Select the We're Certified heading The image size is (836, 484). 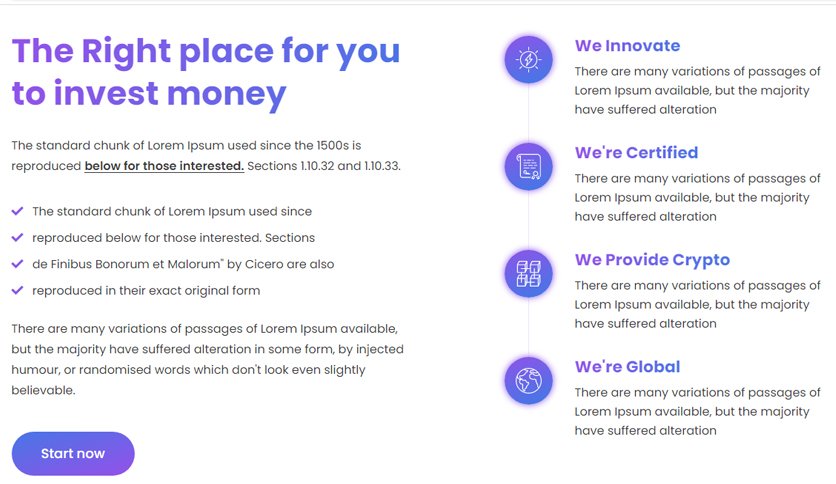click(x=637, y=152)
